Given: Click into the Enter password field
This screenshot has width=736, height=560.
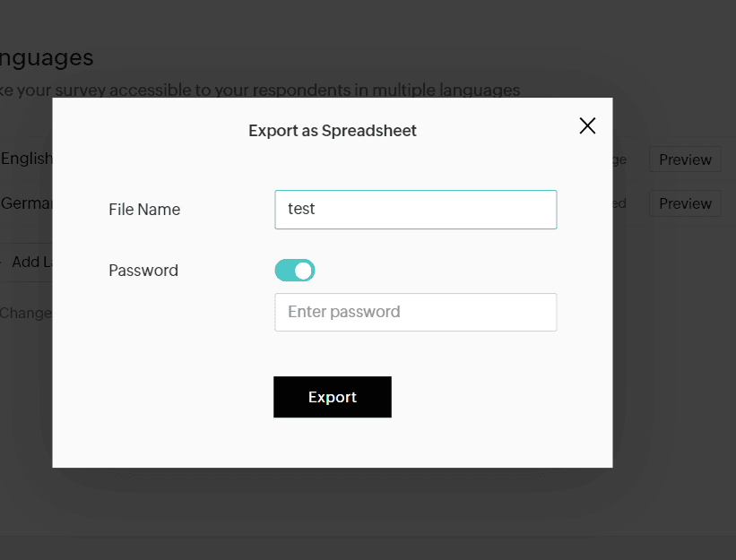Looking at the screenshot, I should click(415, 312).
